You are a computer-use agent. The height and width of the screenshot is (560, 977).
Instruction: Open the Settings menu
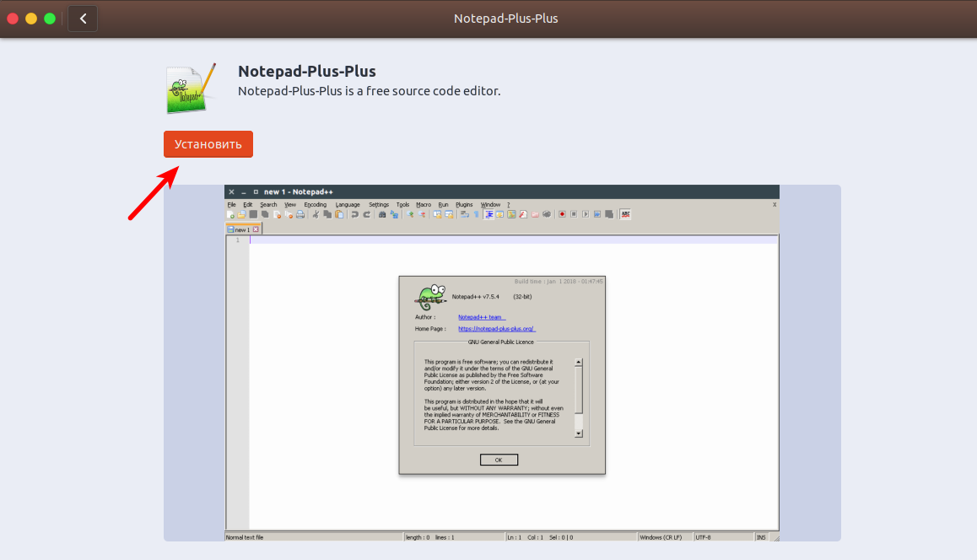(379, 204)
